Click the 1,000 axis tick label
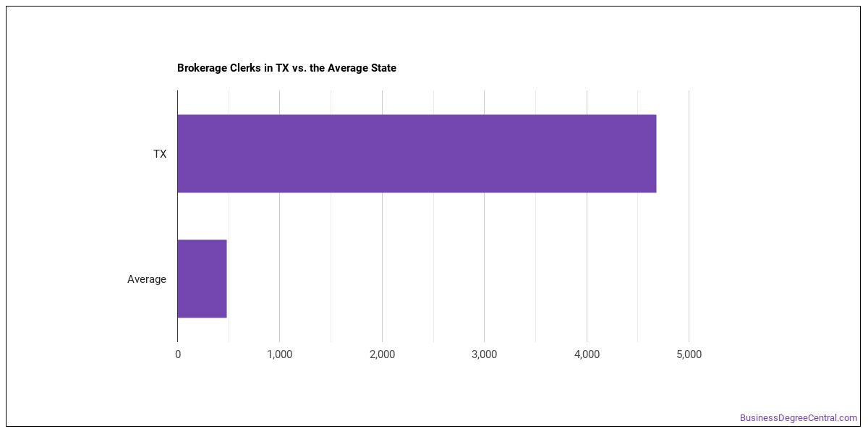 pos(280,354)
